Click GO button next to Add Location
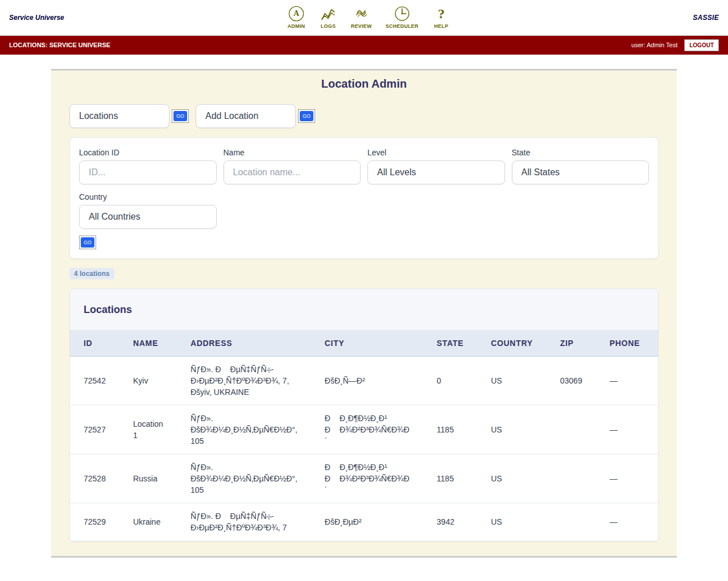The height and width of the screenshot is (581, 728). tap(307, 116)
